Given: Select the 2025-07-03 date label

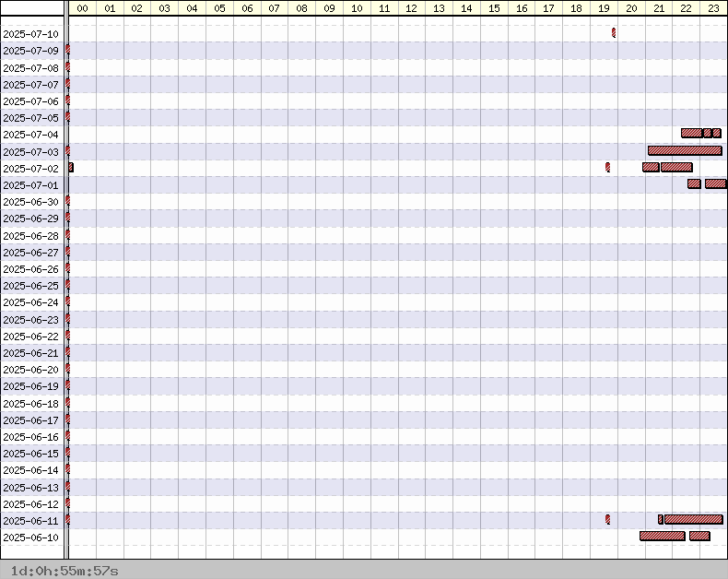Looking at the screenshot, I should (x=30, y=152).
